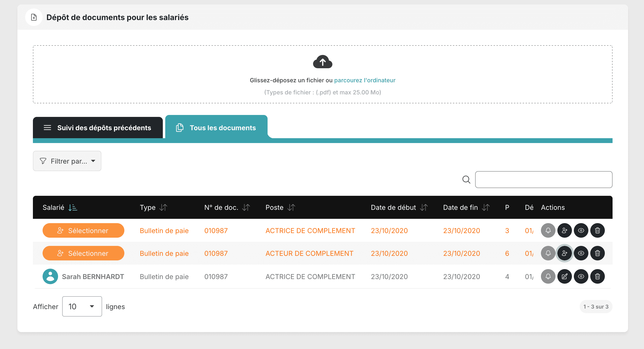Screen dimensions: 644x349
Task: Click bell icon in Sarah BERNHARDT row
Action: (548, 276)
